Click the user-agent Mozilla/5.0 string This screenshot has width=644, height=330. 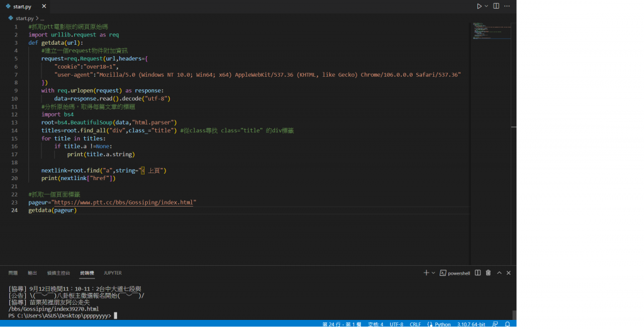pos(280,75)
